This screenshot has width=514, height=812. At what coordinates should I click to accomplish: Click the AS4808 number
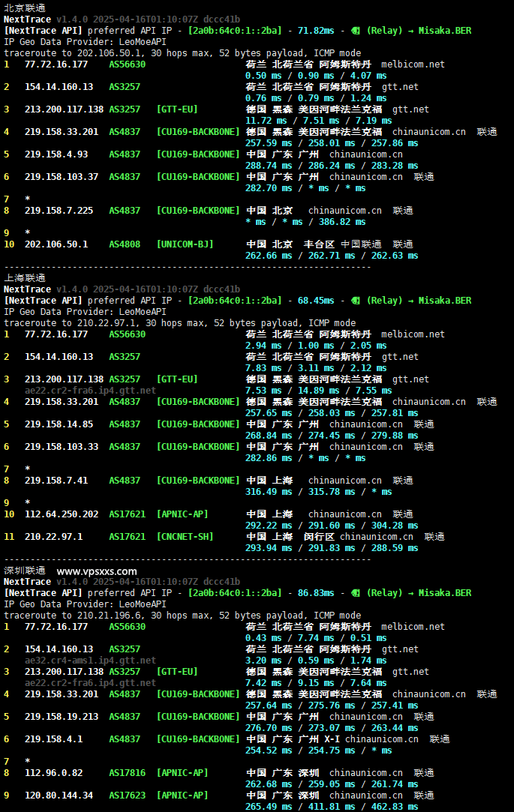[125, 244]
